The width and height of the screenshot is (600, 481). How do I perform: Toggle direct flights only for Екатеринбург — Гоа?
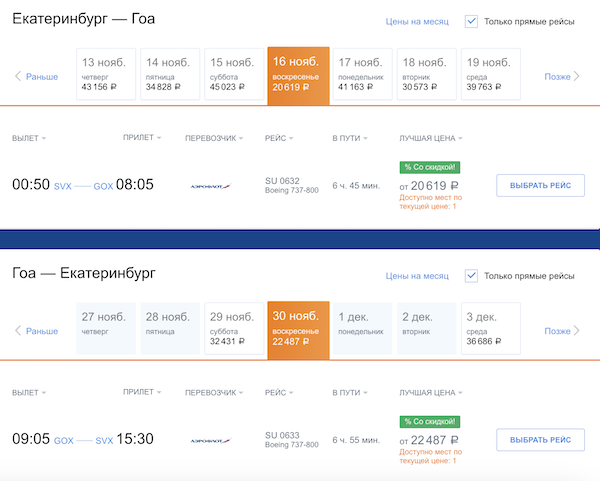click(472, 21)
